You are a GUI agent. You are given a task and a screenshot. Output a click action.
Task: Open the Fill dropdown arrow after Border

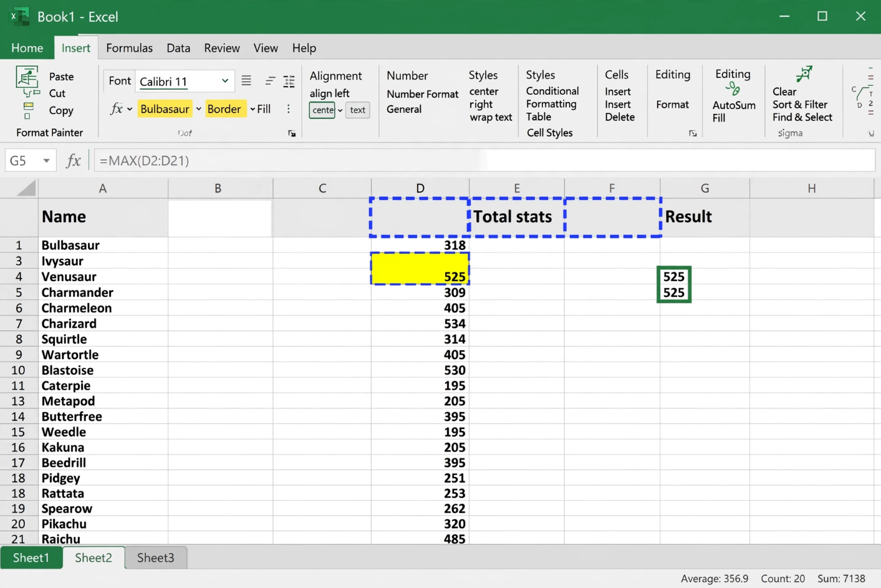click(x=253, y=109)
